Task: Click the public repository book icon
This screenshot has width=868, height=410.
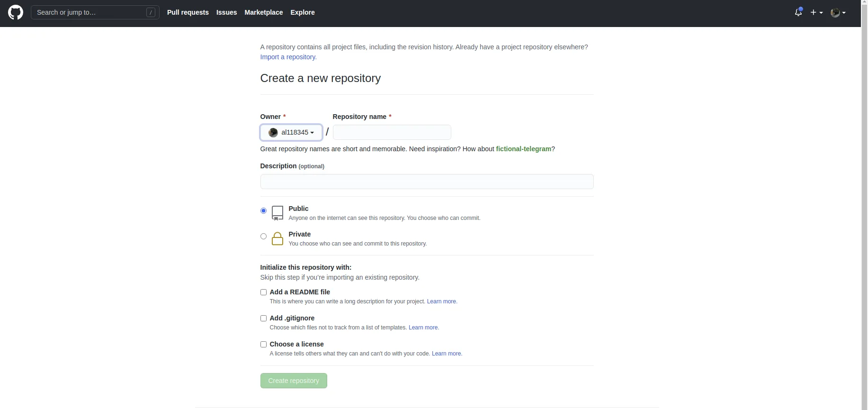Action: 277,213
